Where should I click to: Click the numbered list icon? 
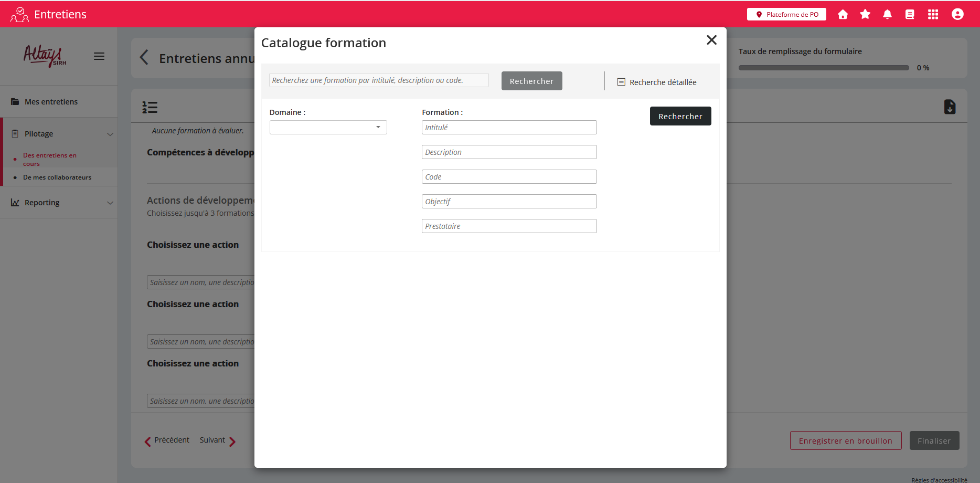(x=150, y=108)
